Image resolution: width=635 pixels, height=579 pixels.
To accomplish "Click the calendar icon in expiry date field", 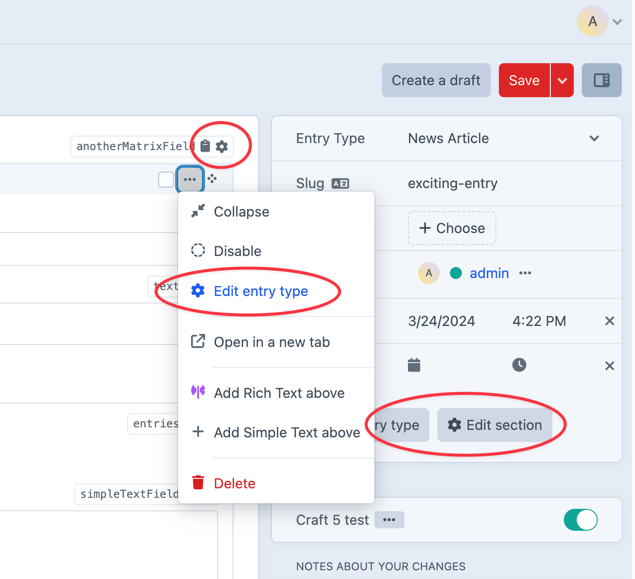I will pyautogui.click(x=414, y=365).
